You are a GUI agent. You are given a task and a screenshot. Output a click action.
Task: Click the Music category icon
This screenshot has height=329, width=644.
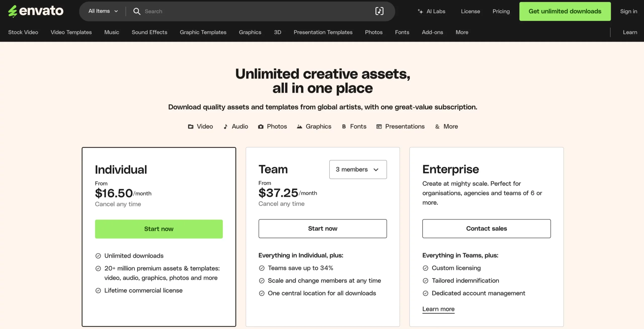pyautogui.click(x=111, y=32)
